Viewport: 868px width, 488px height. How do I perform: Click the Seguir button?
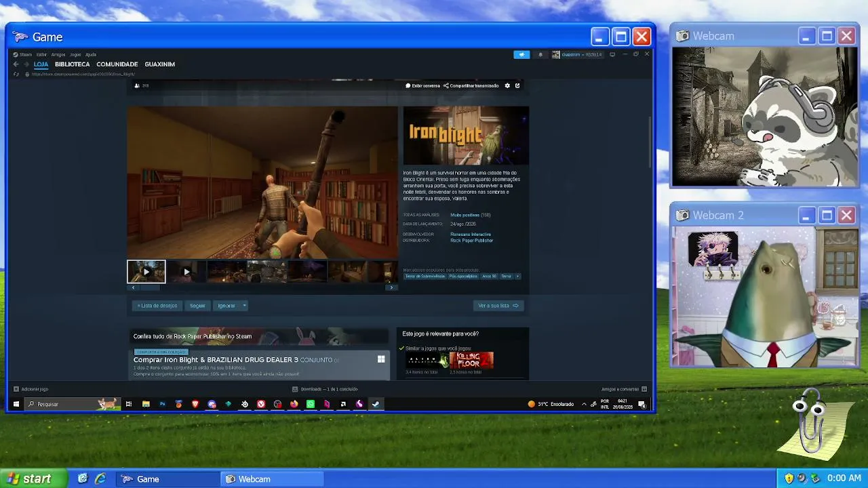197,306
